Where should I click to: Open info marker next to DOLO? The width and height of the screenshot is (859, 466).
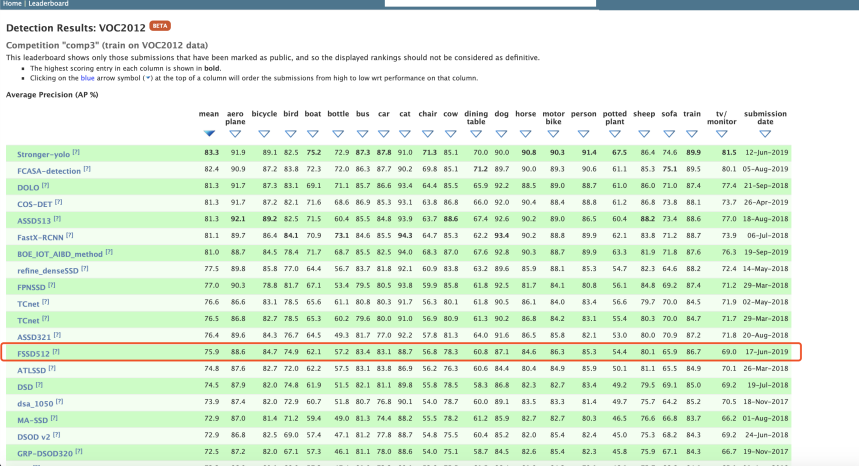coord(45,186)
